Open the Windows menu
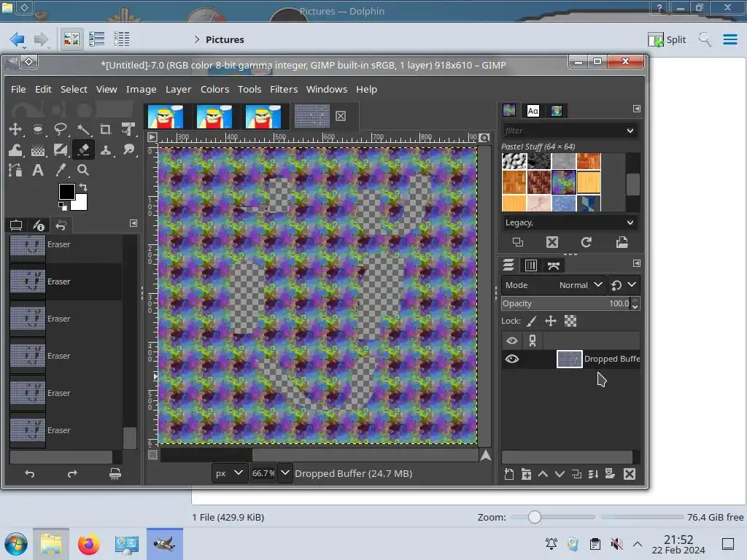The height and width of the screenshot is (560, 747). 327,89
